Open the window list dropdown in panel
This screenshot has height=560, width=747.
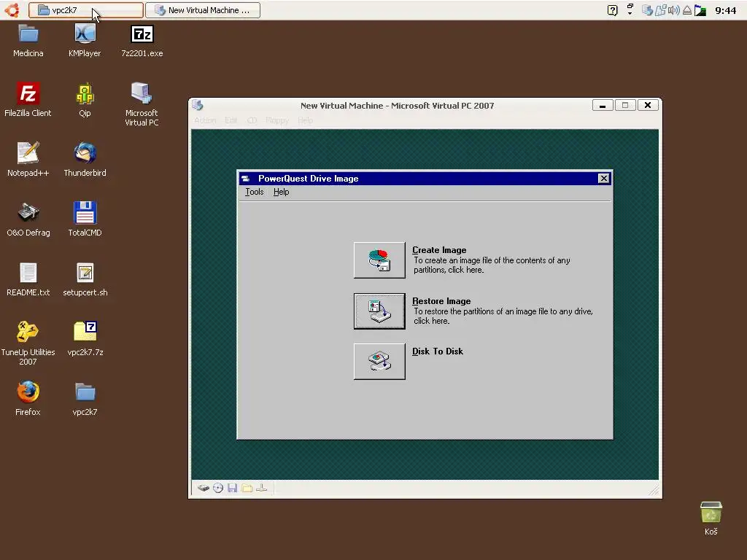click(x=630, y=9)
